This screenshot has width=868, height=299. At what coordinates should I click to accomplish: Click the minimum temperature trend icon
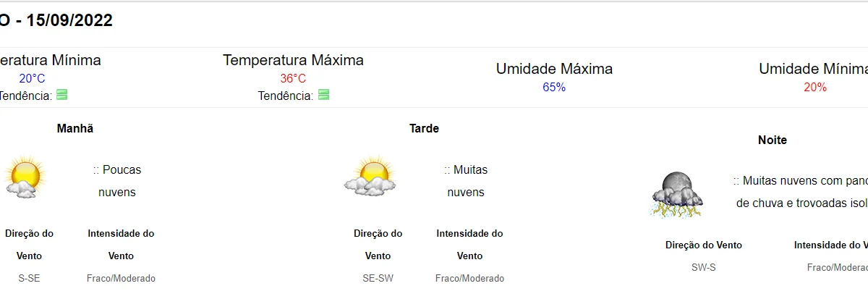(61, 95)
